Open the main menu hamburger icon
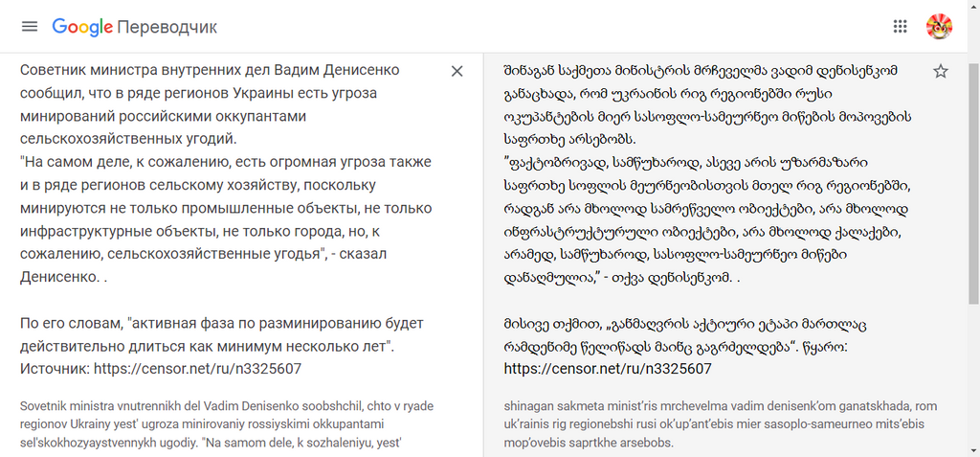980x457 pixels. point(30,26)
